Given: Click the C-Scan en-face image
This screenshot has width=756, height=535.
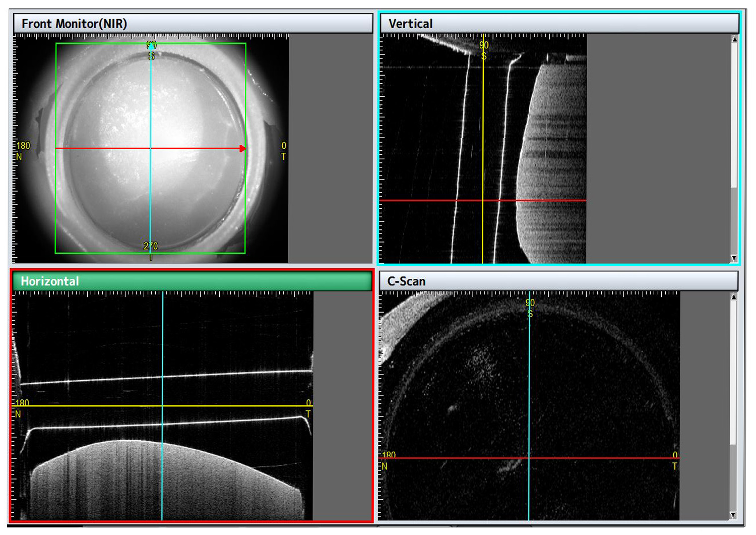Looking at the screenshot, I should coord(529,406).
